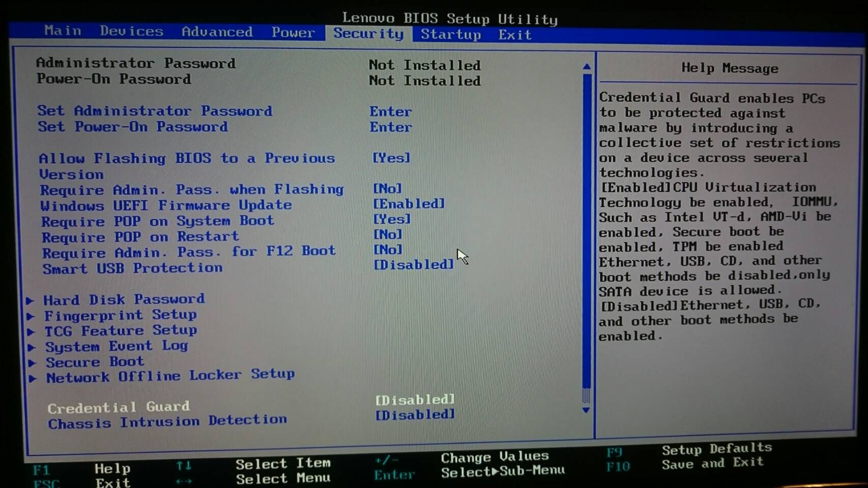The width and height of the screenshot is (868, 488).
Task: Click Enter beside Set Administrator Password
Action: pyautogui.click(x=391, y=112)
